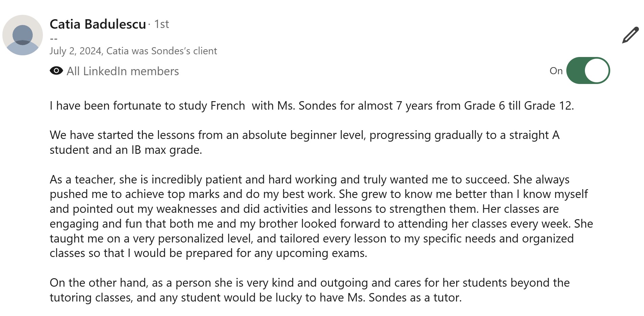
Task: Click the 1st degree connection badge
Action: (x=161, y=24)
